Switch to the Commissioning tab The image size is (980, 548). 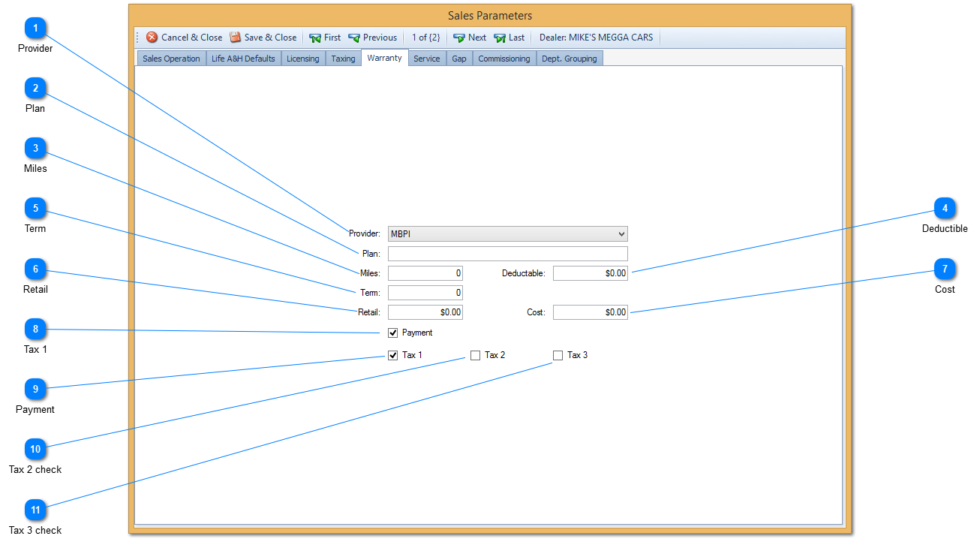504,59
